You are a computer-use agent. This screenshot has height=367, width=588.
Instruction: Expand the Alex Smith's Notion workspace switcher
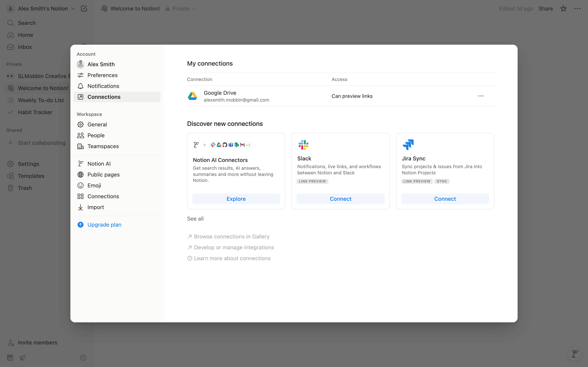click(x=46, y=9)
